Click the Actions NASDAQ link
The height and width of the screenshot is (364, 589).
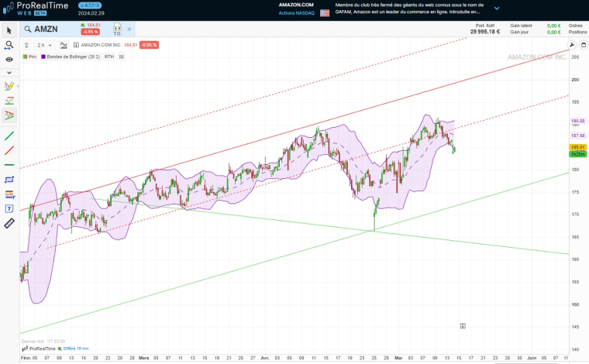(x=296, y=13)
